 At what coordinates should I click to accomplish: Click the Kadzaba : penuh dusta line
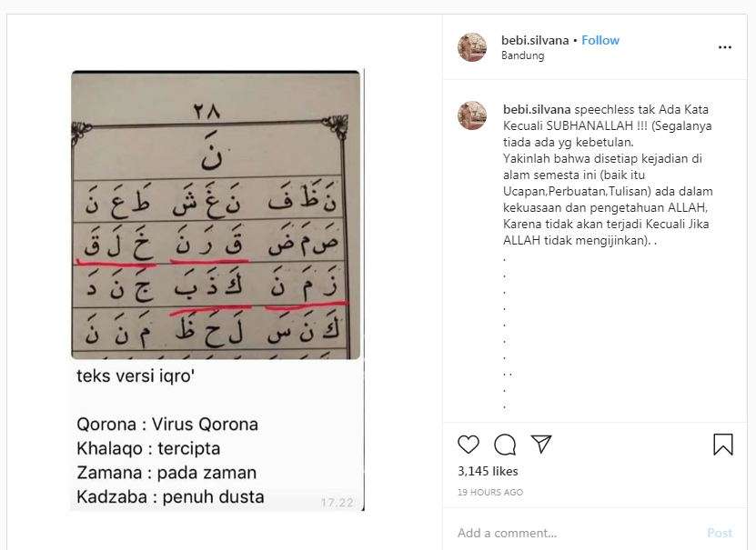coord(171,496)
